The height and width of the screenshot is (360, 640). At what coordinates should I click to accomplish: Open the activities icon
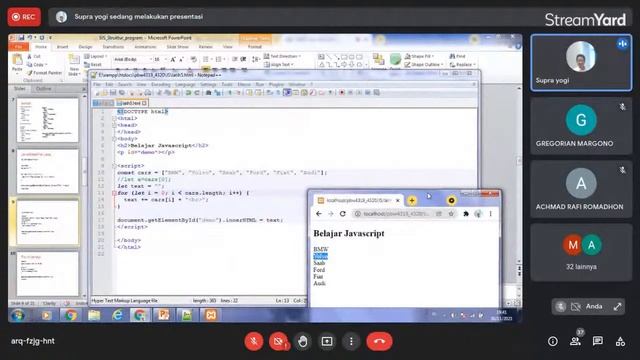(620, 341)
